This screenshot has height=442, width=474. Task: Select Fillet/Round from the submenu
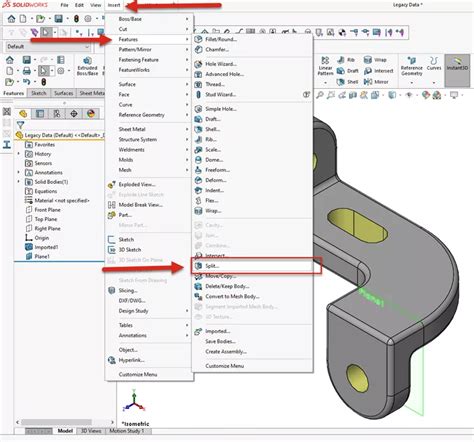253,39
